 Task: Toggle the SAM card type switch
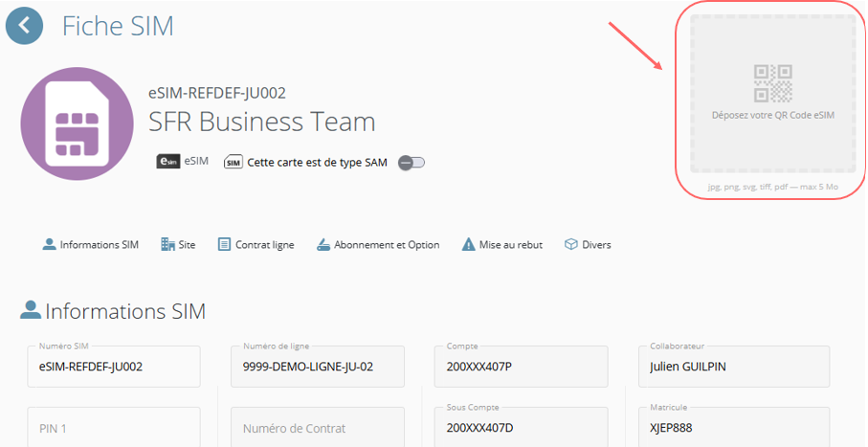click(x=412, y=163)
